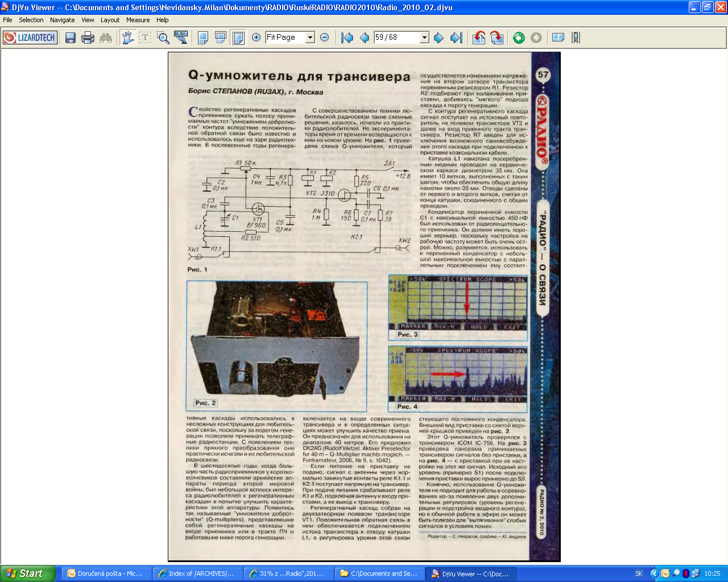This screenshot has height=582, width=728.
Task: Click the last toolbar icon with film strip
Action: click(x=576, y=38)
